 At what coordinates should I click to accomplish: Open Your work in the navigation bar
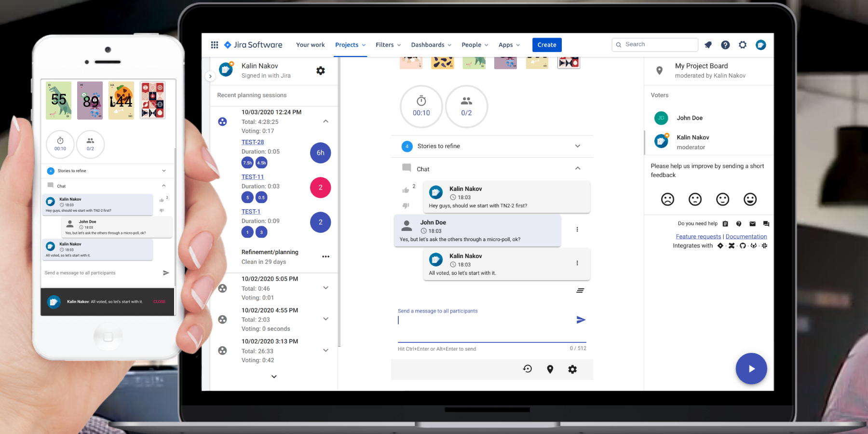click(311, 45)
